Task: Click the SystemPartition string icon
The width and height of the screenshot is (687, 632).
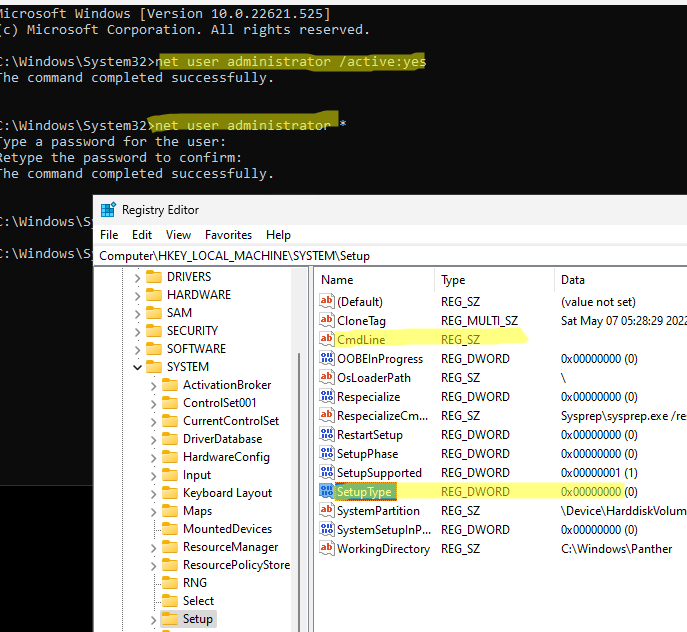Action: [326, 510]
